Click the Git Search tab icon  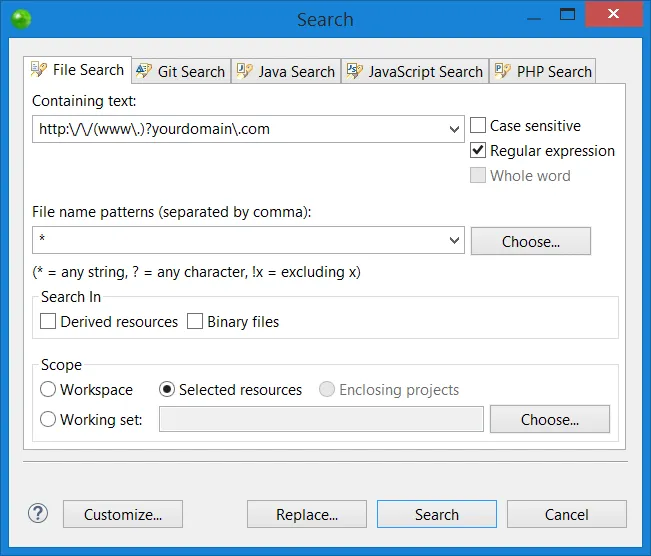[144, 71]
